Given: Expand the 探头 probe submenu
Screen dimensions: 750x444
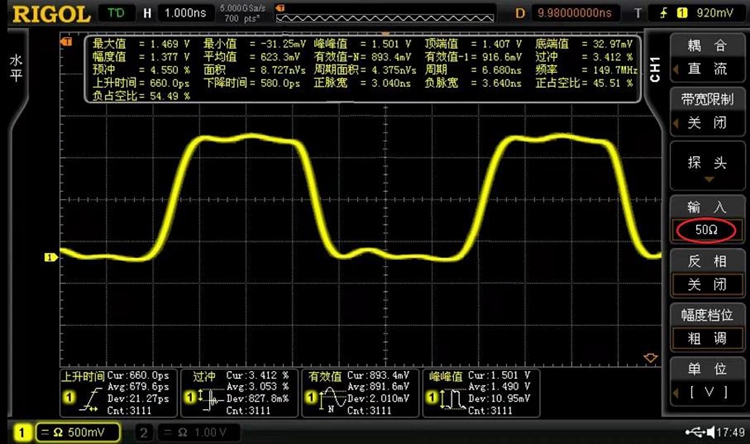Looking at the screenshot, I should [x=706, y=165].
